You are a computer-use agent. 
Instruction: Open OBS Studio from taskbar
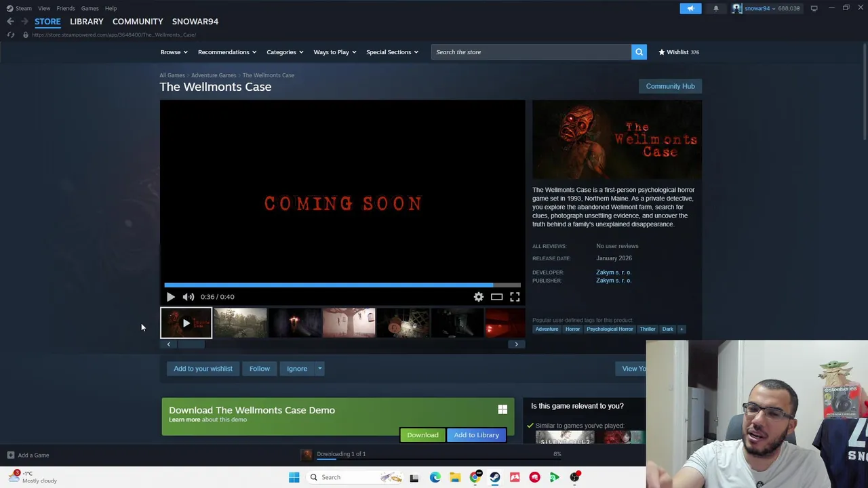[x=574, y=477]
